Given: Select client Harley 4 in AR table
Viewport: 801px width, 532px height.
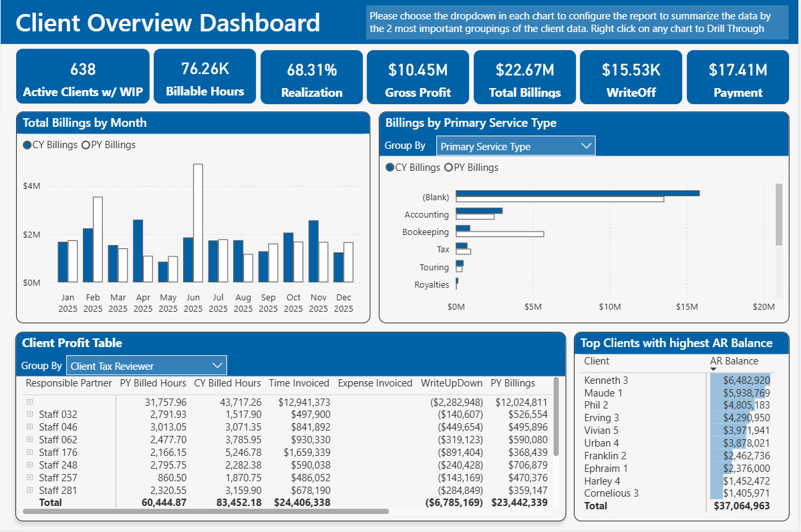Looking at the screenshot, I should coord(602,481).
